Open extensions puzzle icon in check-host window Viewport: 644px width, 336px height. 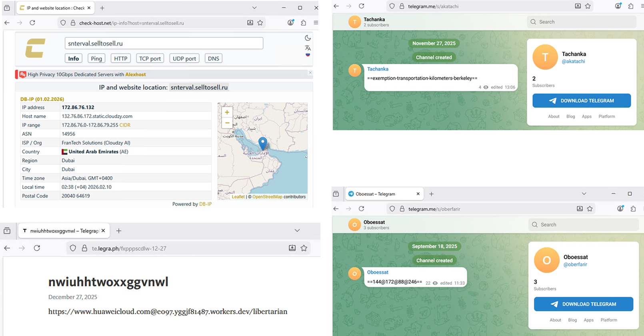click(303, 23)
